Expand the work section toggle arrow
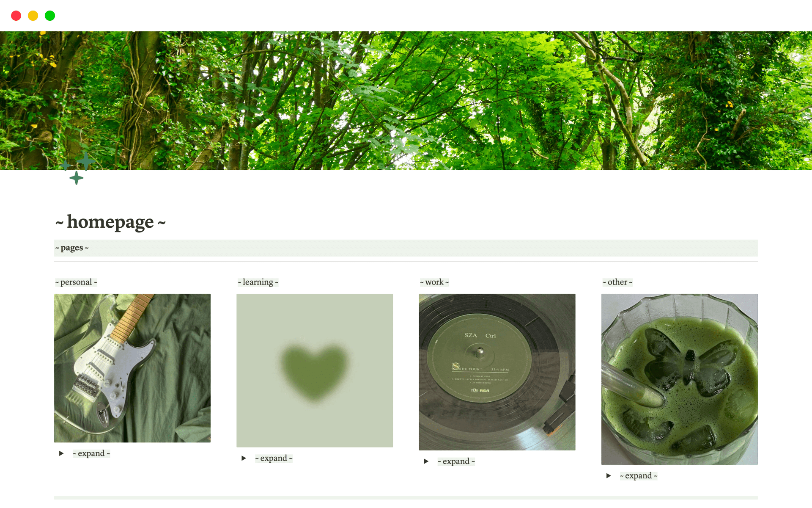The width and height of the screenshot is (812, 508). click(x=426, y=461)
